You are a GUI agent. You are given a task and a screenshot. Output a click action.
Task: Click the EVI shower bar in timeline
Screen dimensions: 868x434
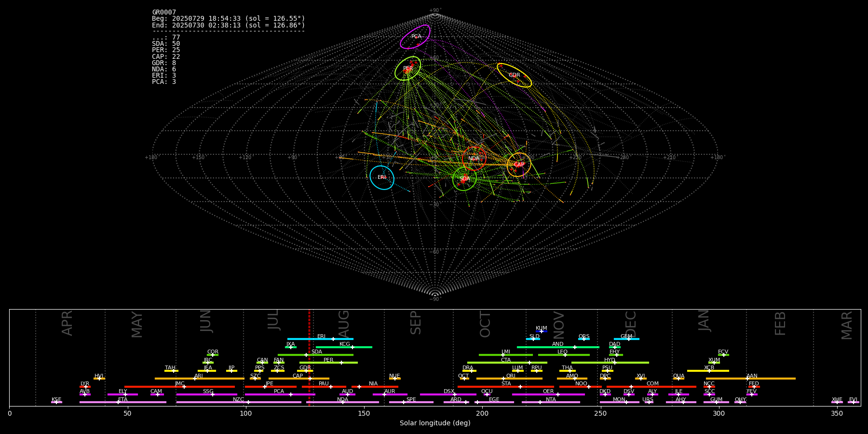854,402
